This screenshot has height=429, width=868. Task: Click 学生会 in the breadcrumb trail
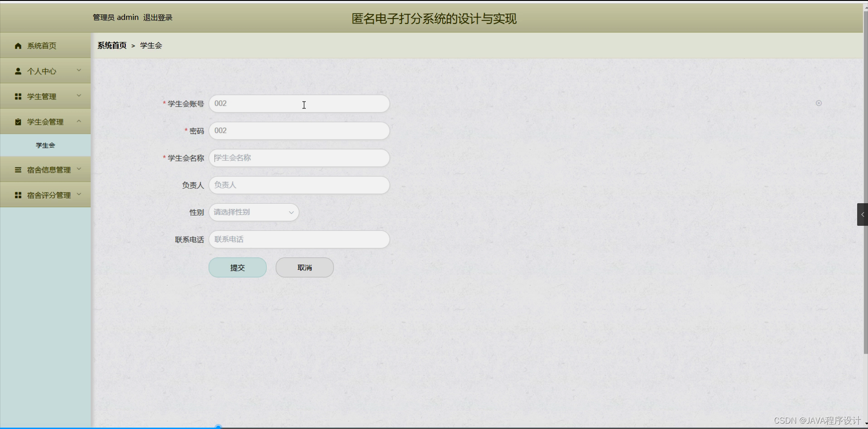click(x=151, y=46)
